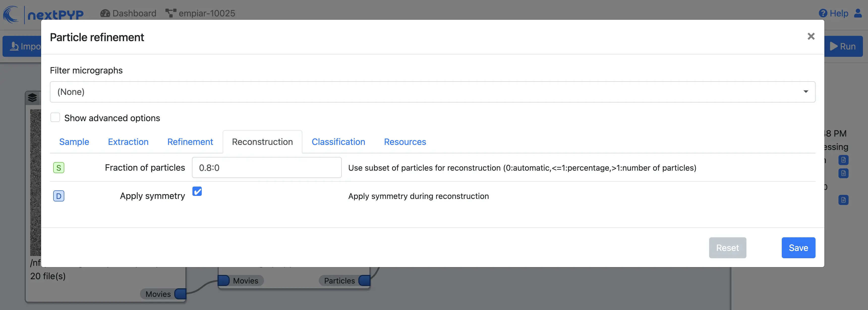
Task: Expand the Filter micrographs dropdown
Action: click(432, 92)
